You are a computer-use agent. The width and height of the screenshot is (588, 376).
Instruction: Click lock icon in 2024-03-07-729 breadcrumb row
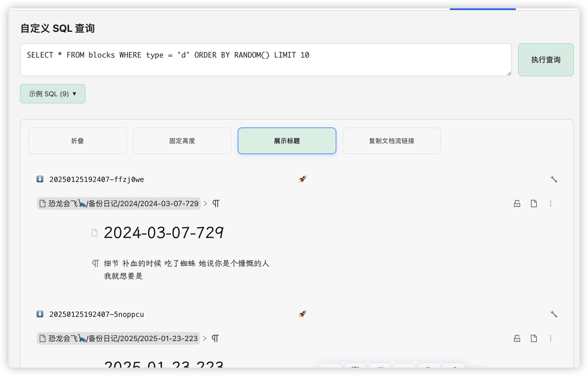point(517,204)
